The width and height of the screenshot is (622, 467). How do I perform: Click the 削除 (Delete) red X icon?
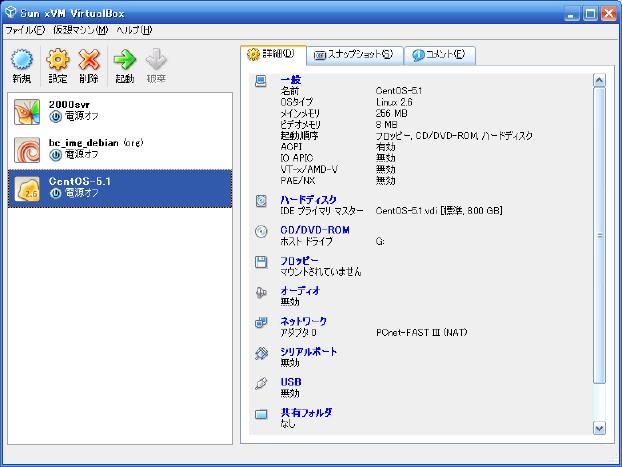click(89, 60)
